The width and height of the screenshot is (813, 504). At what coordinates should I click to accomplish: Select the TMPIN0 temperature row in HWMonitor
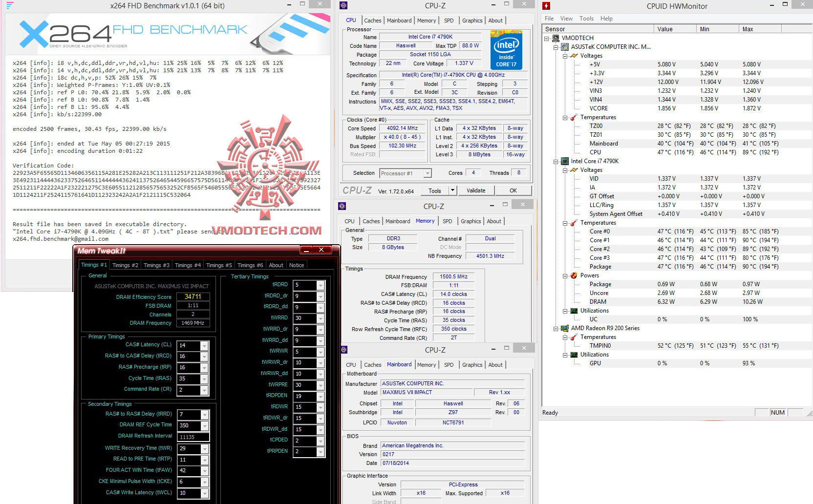coord(677,346)
